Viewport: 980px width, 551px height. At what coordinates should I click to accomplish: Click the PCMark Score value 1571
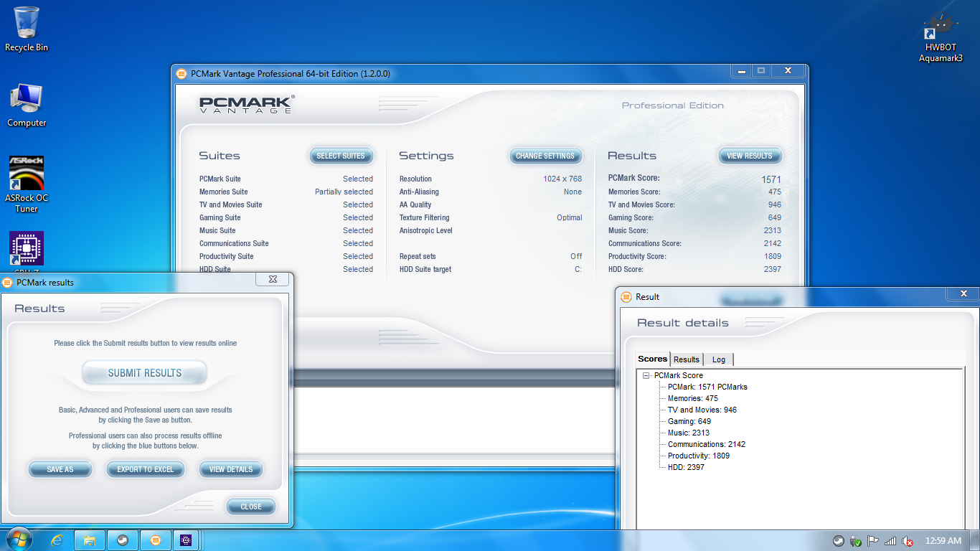click(771, 179)
